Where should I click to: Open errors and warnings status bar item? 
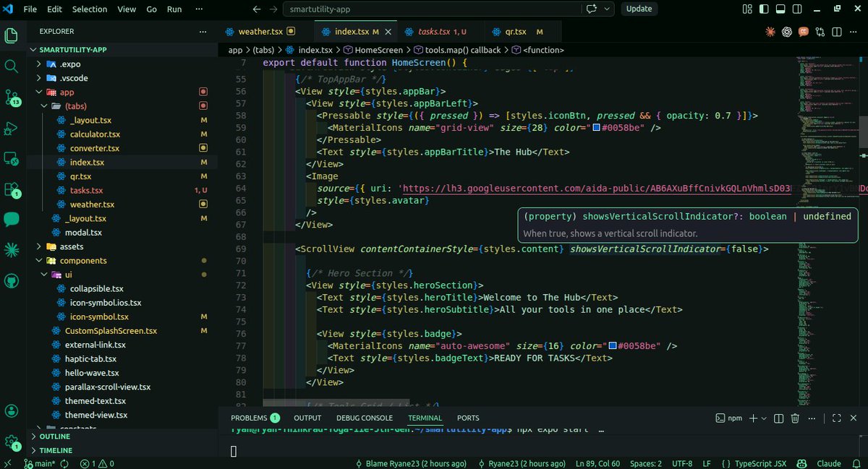click(97, 463)
